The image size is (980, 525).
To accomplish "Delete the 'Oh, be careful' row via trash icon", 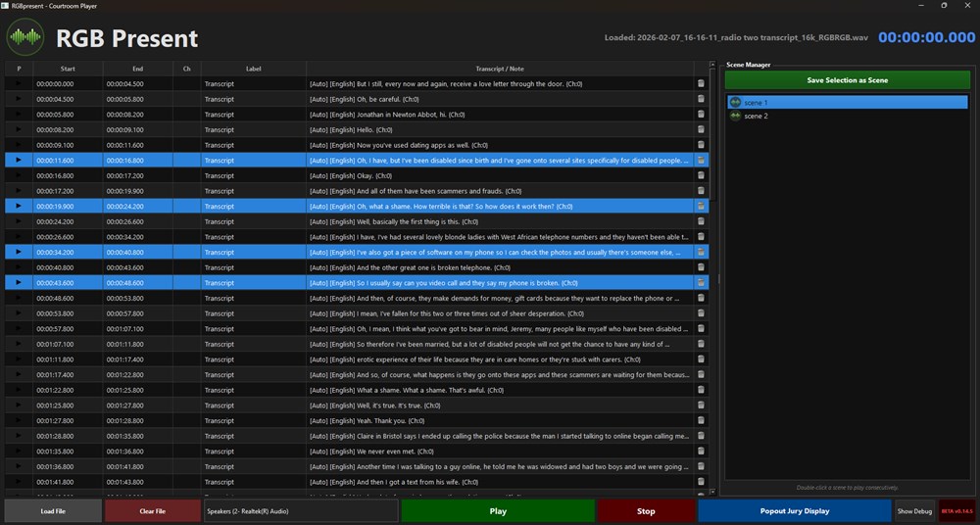I will point(701,99).
